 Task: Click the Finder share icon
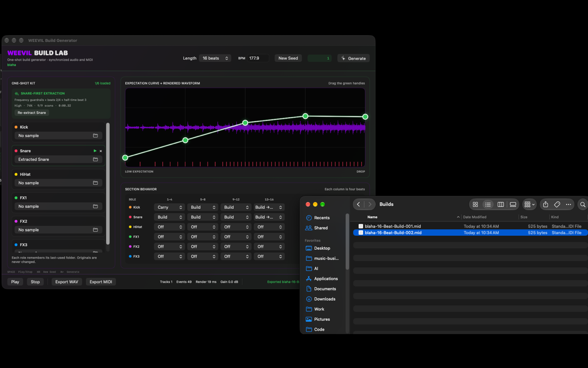click(545, 205)
